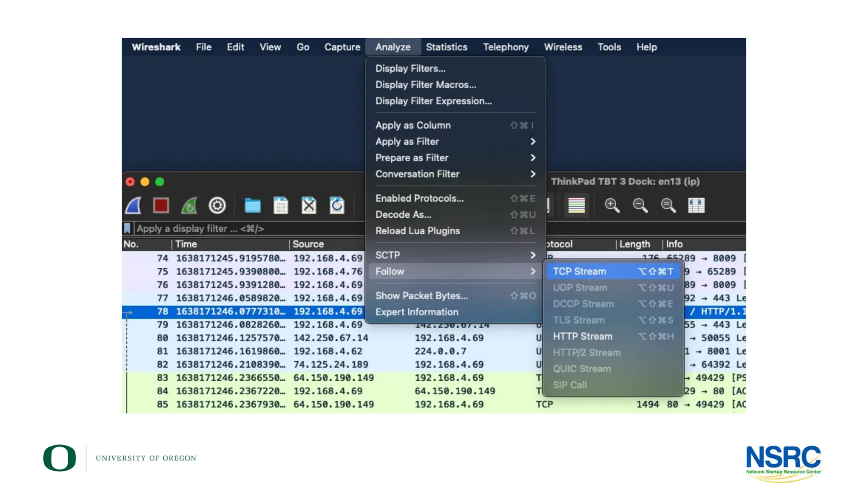Click the zoom in magnifier icon

[x=612, y=205]
